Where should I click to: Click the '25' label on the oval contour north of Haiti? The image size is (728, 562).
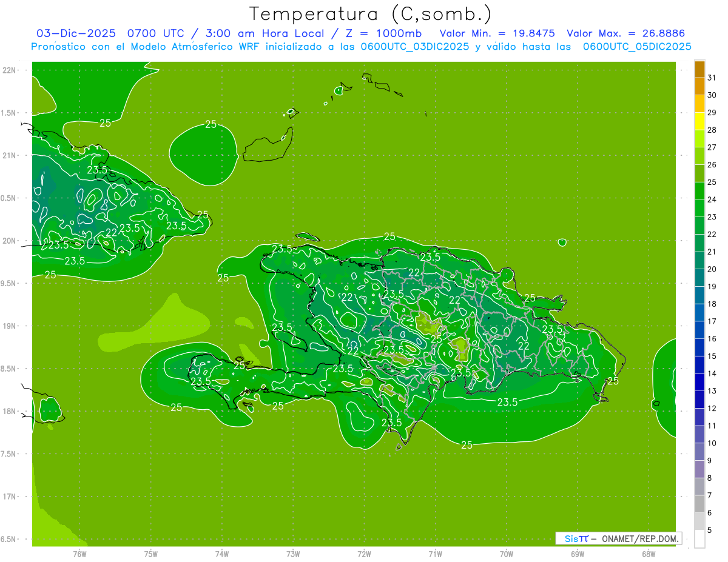pos(211,124)
